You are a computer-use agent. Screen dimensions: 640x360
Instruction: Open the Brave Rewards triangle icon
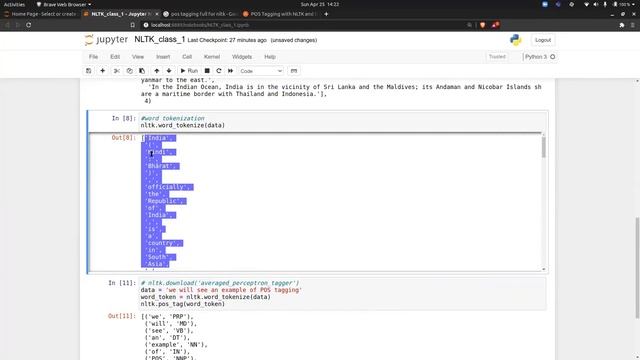[x=496, y=25]
